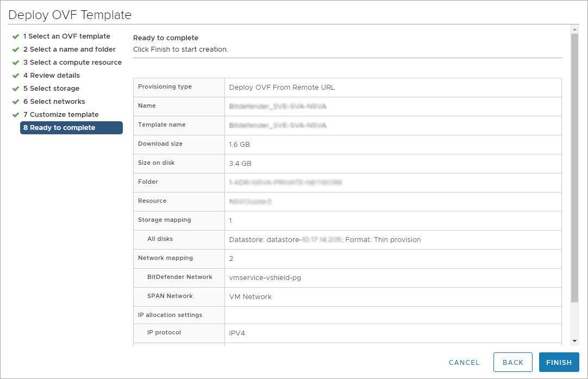Click the checkmark beside step 5 Select storage
Screen dimensions: 588x379
(16, 88)
